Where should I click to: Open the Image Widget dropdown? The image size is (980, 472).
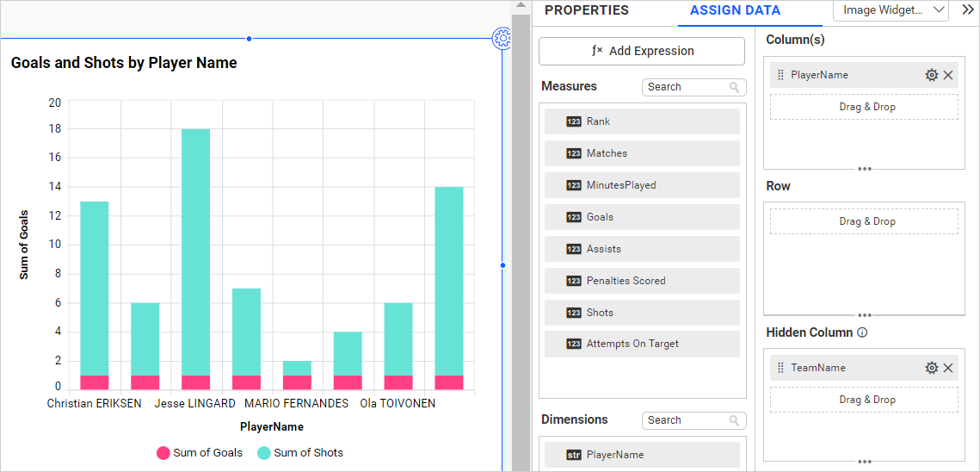(891, 10)
